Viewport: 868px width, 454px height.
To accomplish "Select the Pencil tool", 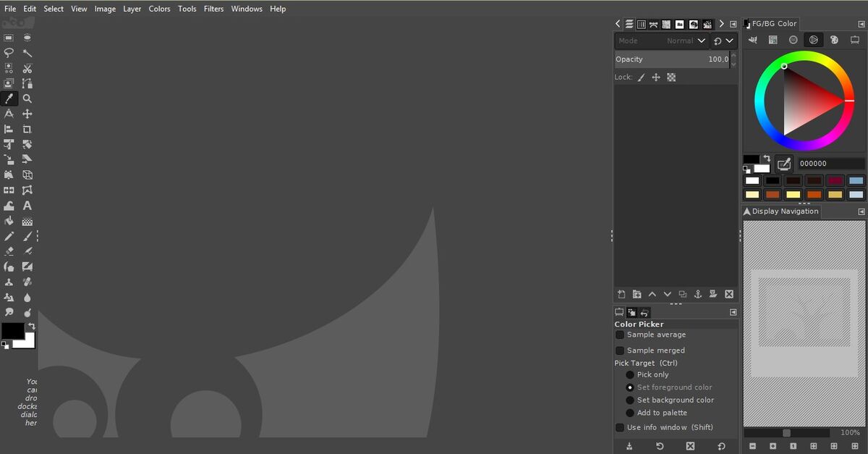I will point(9,236).
